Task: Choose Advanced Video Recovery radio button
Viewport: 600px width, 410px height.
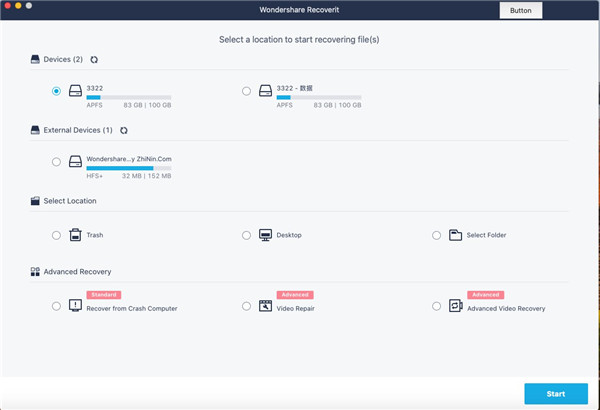Action: click(x=437, y=306)
